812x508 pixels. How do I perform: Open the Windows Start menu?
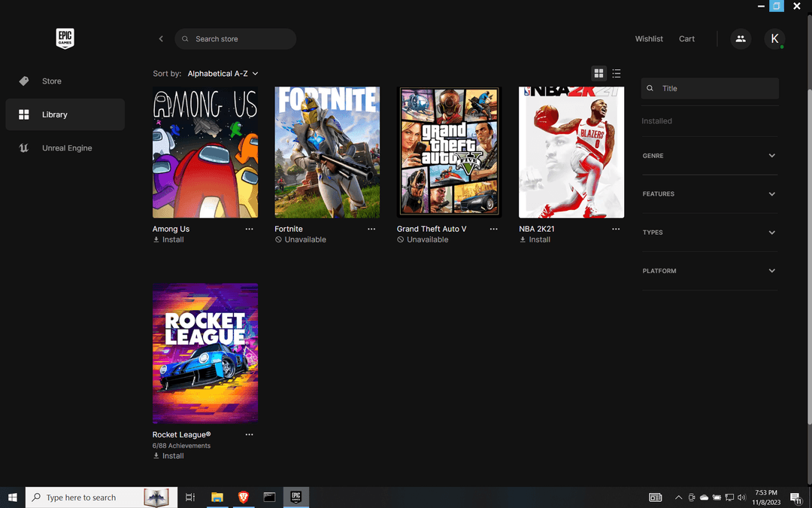coord(13,497)
